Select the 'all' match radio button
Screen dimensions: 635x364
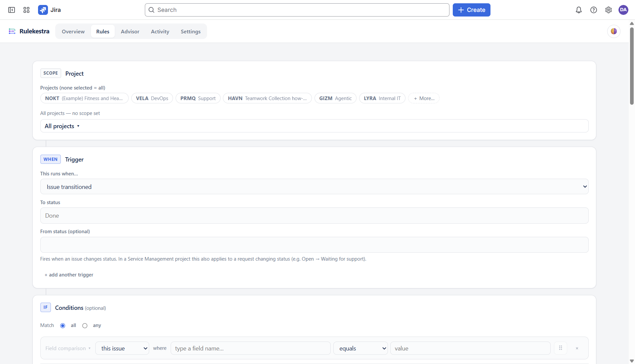(x=63, y=326)
